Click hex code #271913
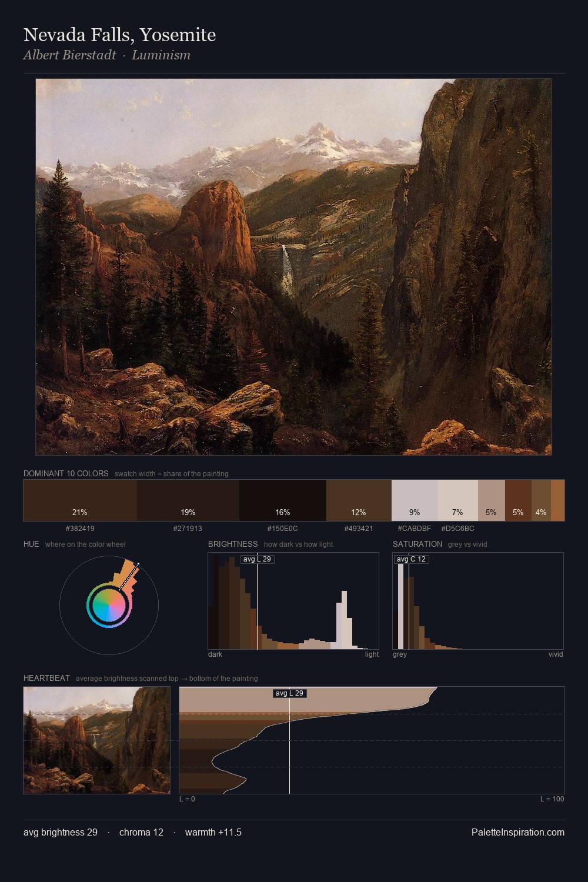Screen dimensions: 588x882 click(x=188, y=529)
